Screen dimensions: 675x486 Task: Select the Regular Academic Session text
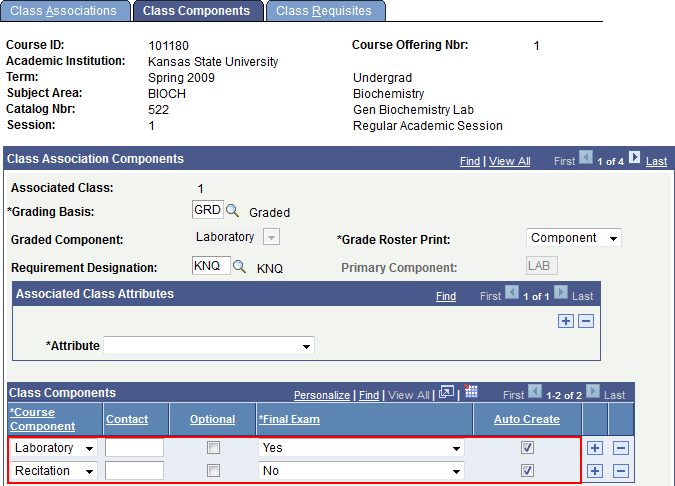point(428,126)
